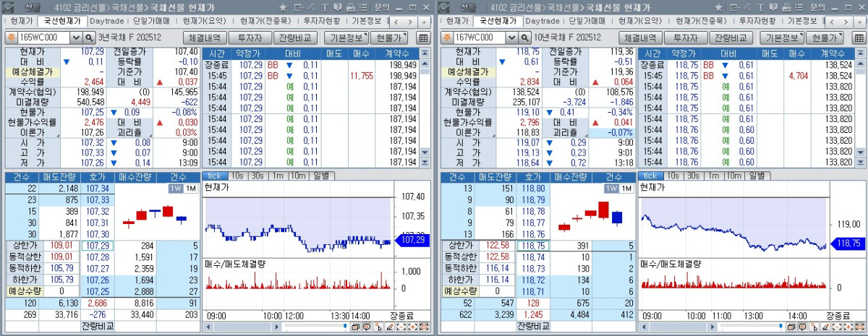Click the favorites star icon in left window

click(282, 7)
